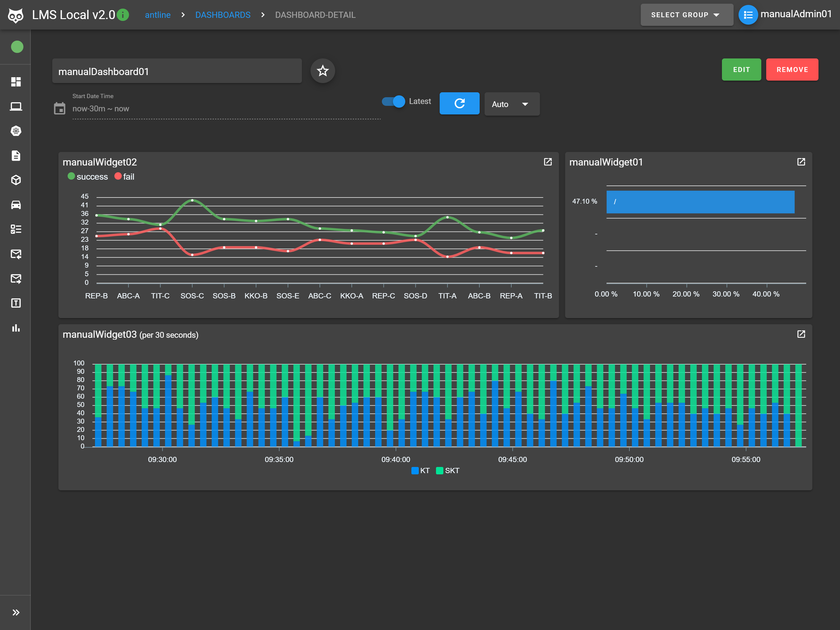Click the red REMOVE button
The width and height of the screenshot is (840, 630).
point(792,70)
